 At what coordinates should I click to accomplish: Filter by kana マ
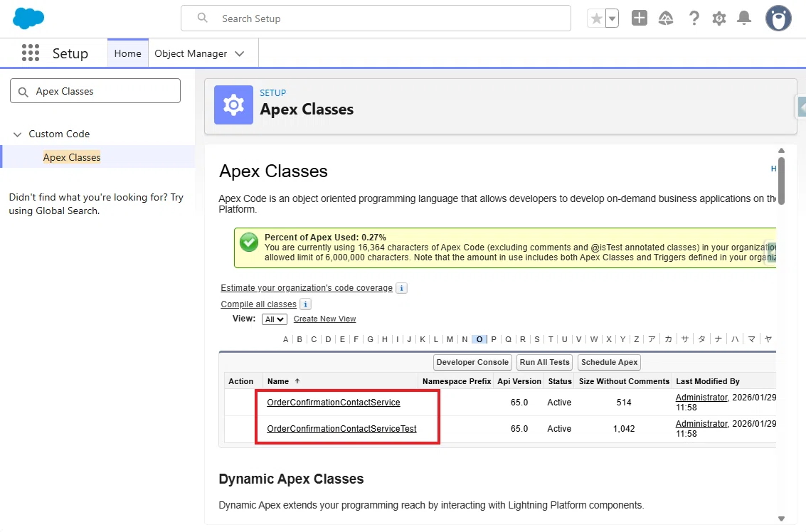751,339
